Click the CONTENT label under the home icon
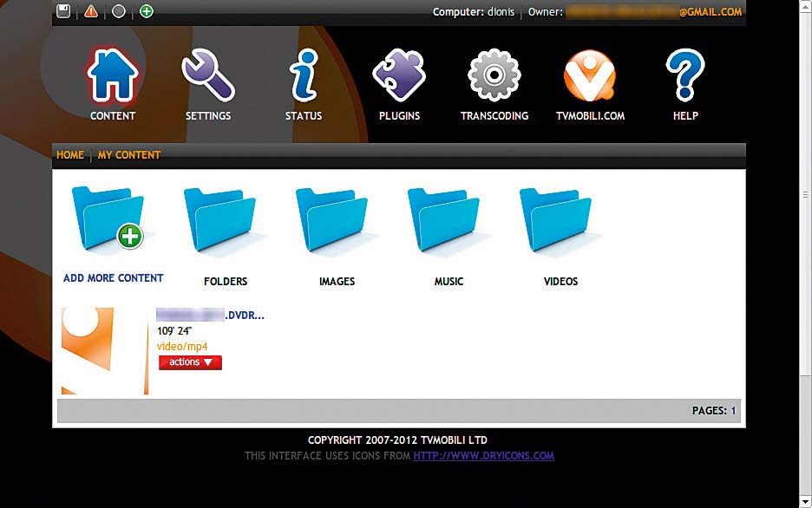 pos(113,116)
